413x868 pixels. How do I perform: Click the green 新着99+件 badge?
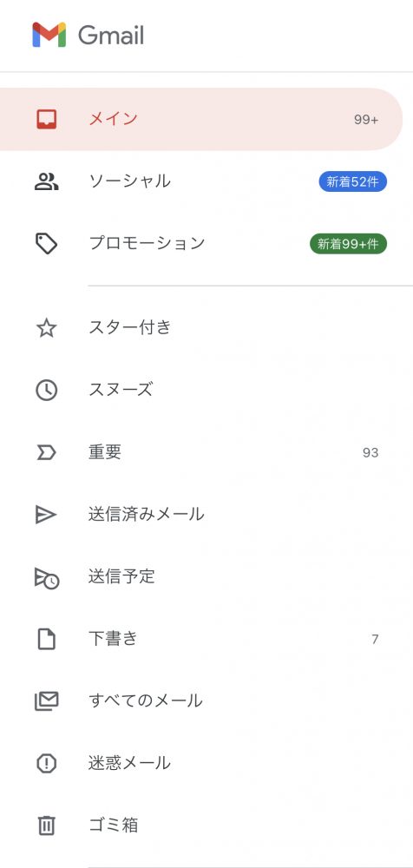click(x=348, y=244)
